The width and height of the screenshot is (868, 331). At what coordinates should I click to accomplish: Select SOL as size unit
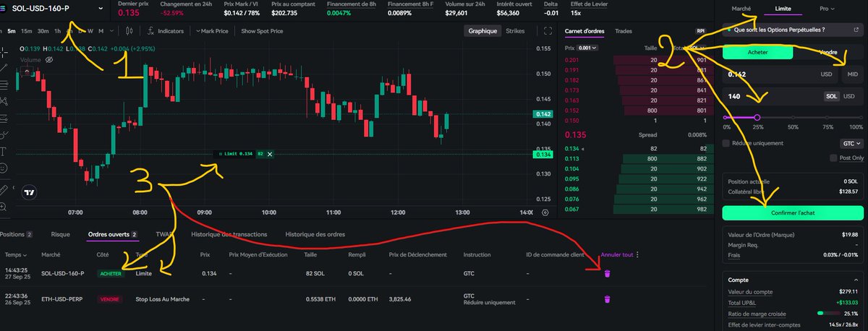833,96
